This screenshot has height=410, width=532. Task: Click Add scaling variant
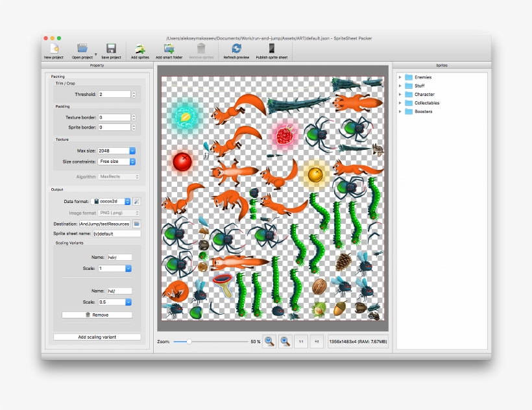[97, 336]
